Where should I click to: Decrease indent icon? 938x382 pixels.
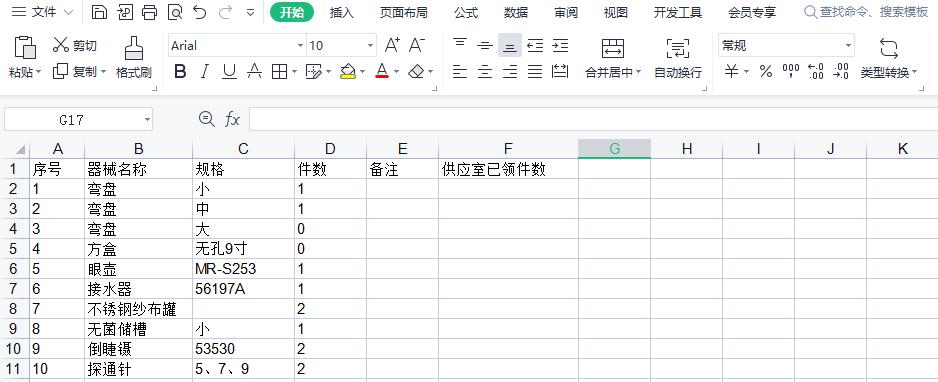pyautogui.click(x=535, y=45)
